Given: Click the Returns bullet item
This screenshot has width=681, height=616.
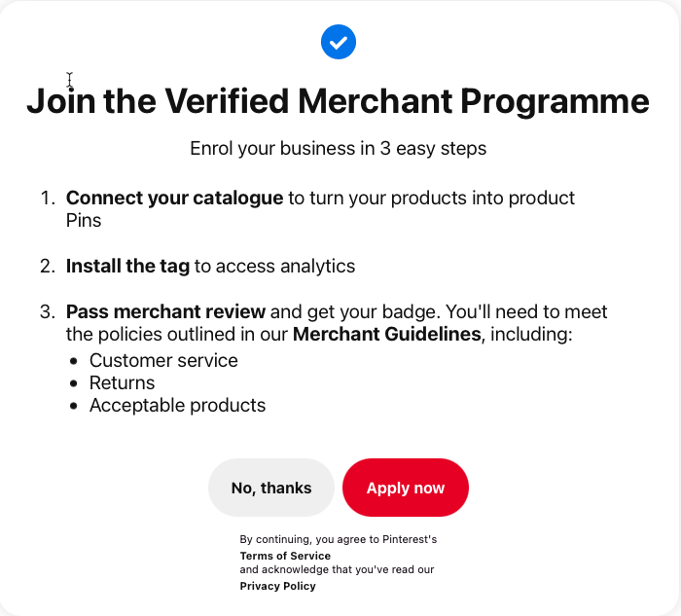Looking at the screenshot, I should [122, 383].
